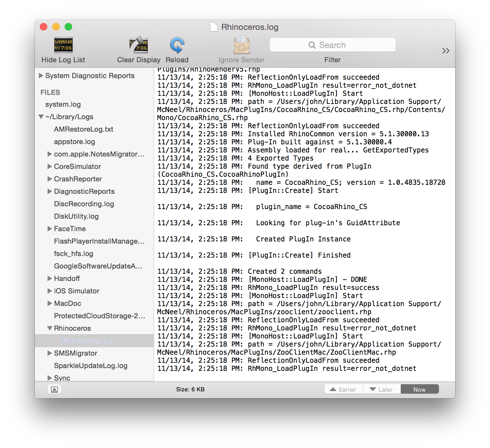490x448 pixels.
Task: Click the Ignore Sender trash icon
Action: (x=242, y=45)
